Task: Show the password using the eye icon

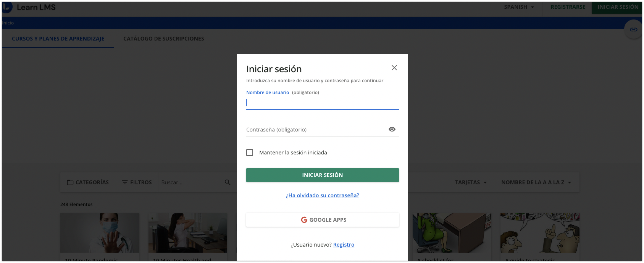Action: [x=392, y=129]
